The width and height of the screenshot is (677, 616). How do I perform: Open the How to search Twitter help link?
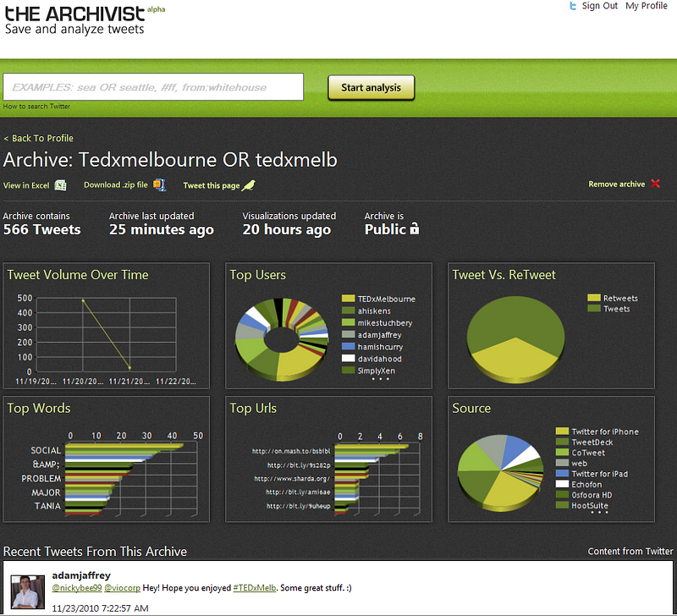click(36, 106)
